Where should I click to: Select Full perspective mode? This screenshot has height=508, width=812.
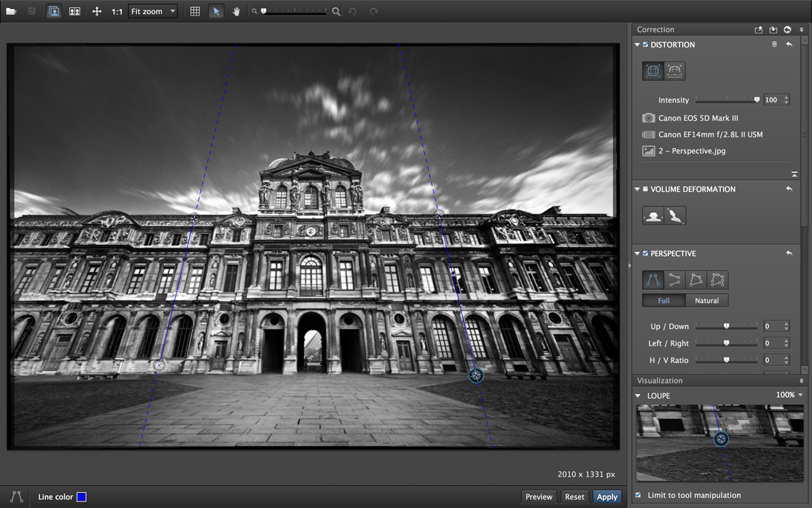click(664, 300)
